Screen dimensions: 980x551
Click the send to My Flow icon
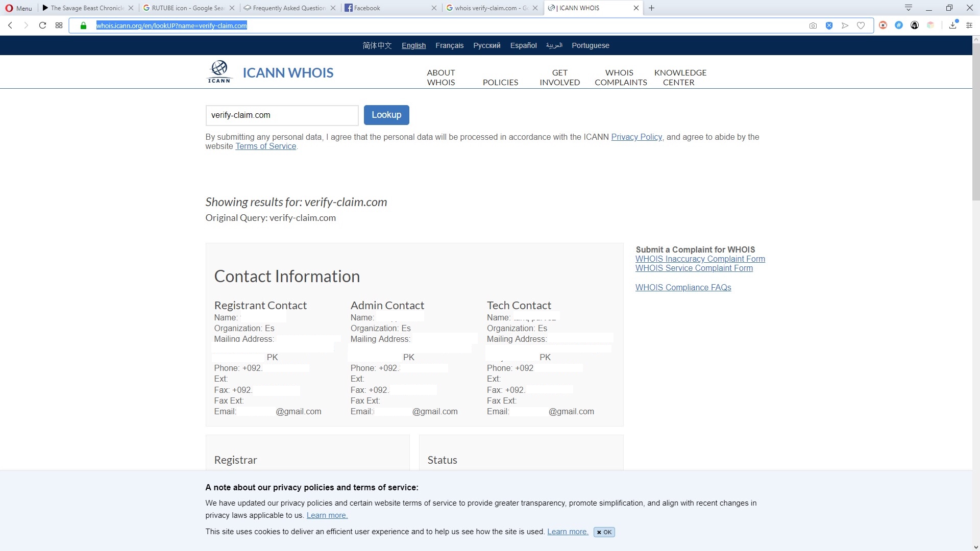pos(845,26)
